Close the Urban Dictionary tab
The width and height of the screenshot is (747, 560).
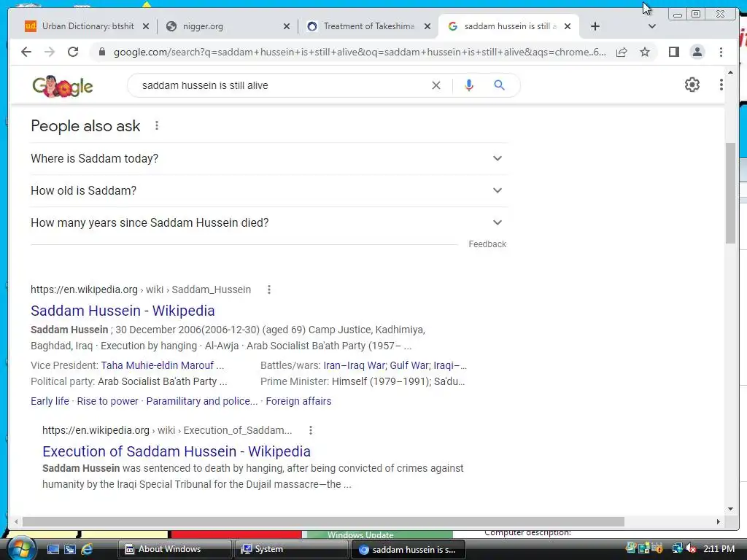coord(146,27)
